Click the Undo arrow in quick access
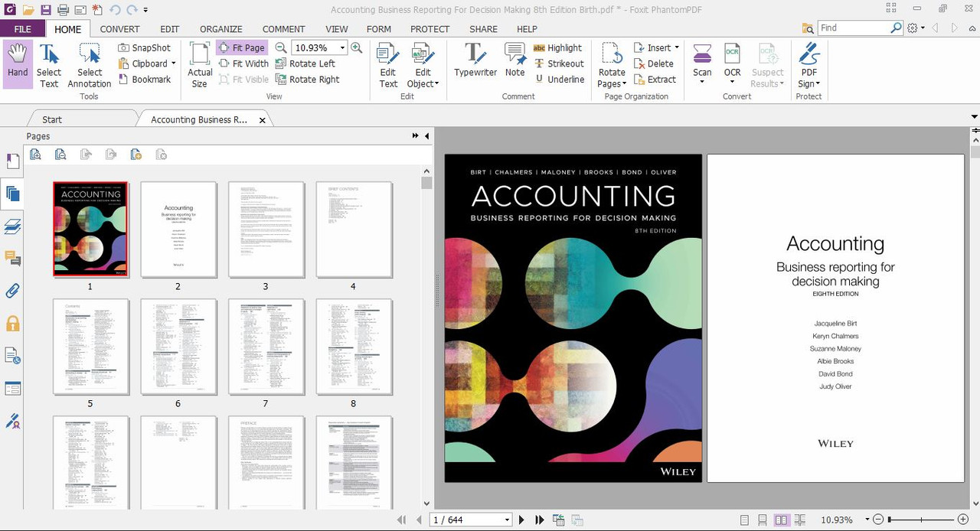Image resolution: width=980 pixels, height=531 pixels. tap(115, 10)
